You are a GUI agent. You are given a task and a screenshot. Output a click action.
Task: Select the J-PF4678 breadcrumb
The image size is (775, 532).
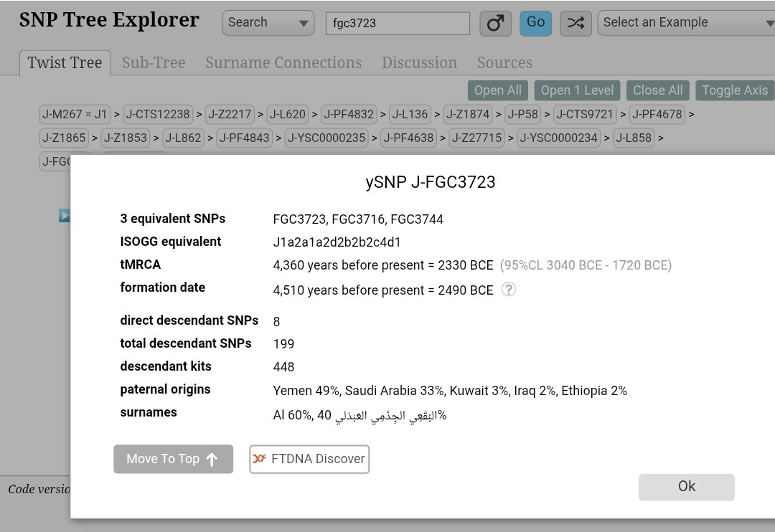click(x=657, y=114)
